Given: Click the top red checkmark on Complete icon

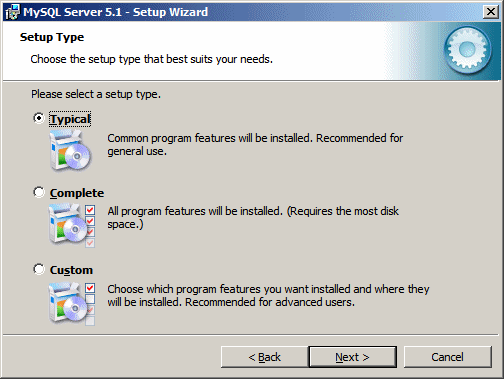Looking at the screenshot, I should coord(90,210).
